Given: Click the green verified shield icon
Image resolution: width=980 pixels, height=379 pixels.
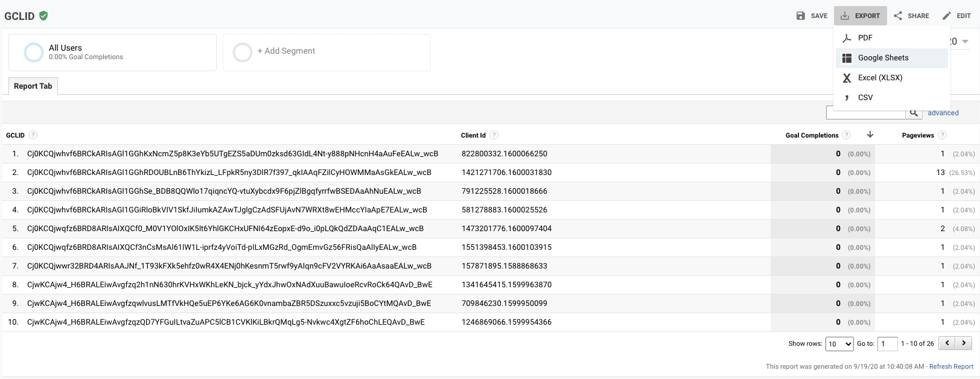Looking at the screenshot, I should 43,16.
